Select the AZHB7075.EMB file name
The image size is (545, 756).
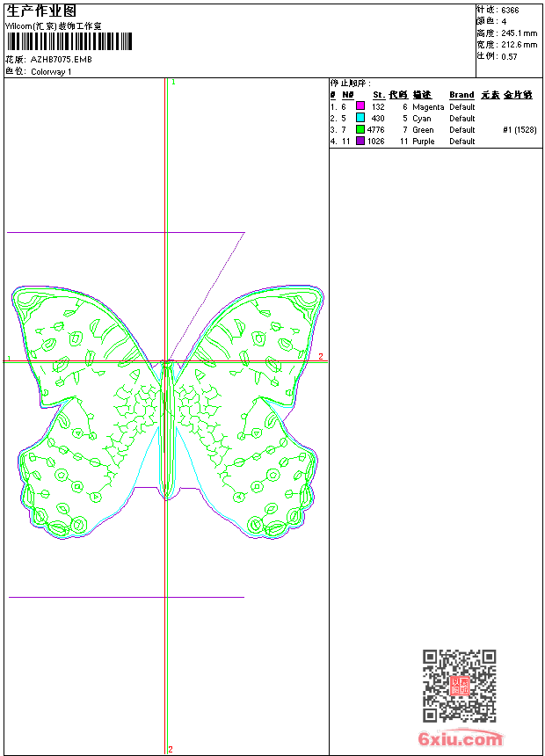point(61,60)
